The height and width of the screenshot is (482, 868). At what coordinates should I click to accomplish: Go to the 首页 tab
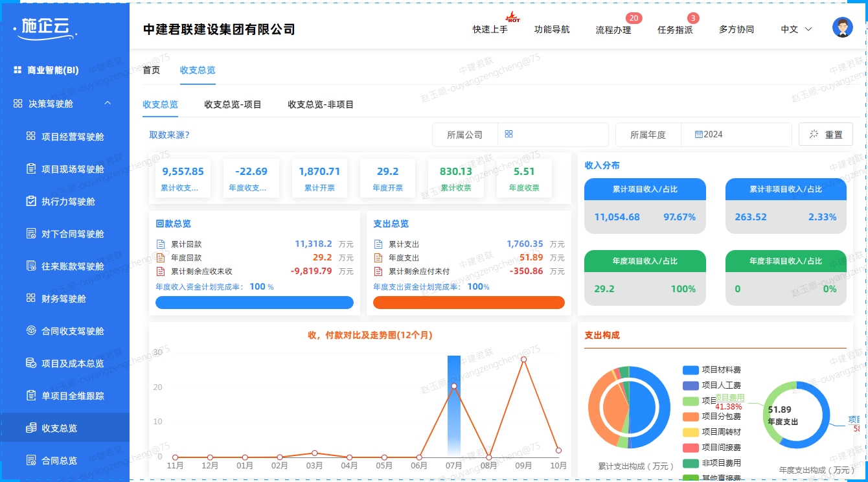[150, 70]
